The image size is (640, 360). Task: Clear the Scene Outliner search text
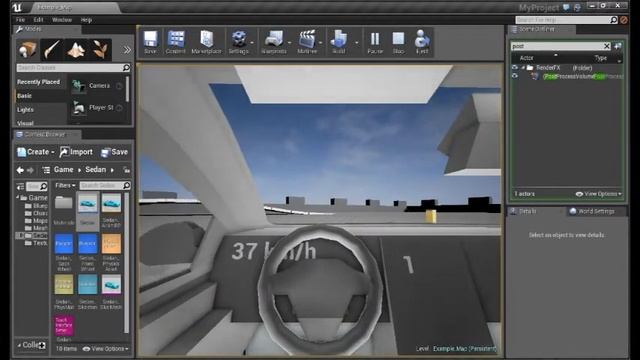[607, 46]
